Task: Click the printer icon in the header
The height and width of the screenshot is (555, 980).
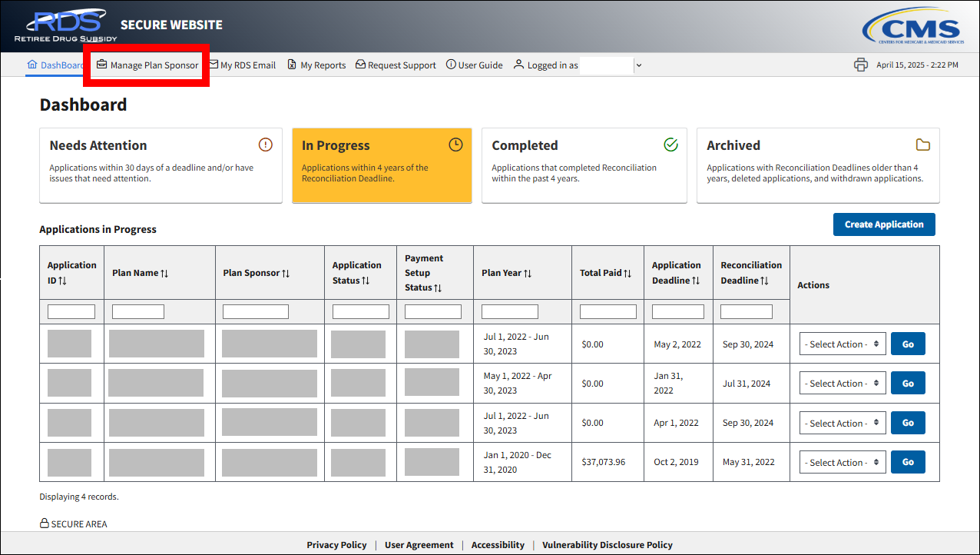Action: point(860,65)
